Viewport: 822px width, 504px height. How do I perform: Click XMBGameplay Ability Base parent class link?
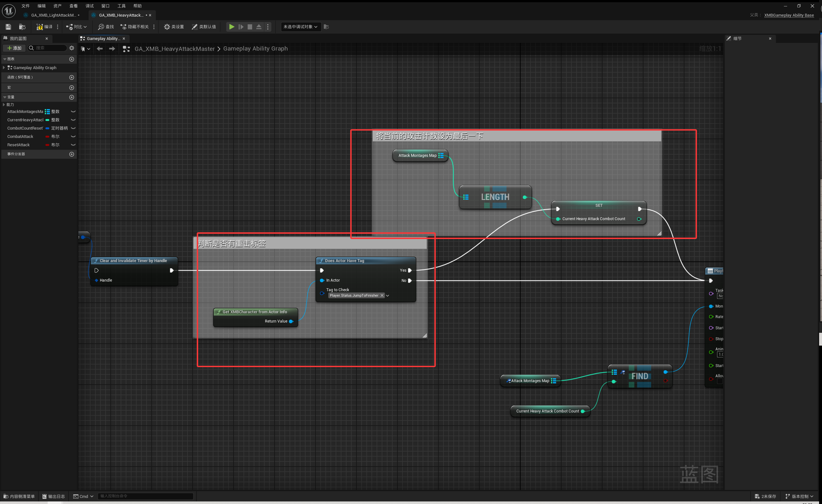789,15
